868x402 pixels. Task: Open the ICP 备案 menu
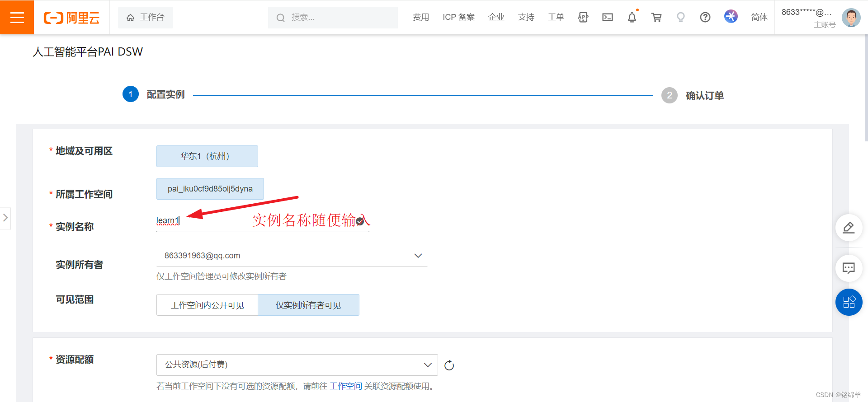458,17
